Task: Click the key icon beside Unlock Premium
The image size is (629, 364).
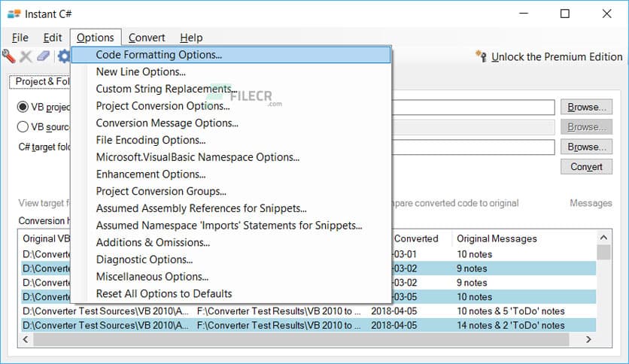Action: [x=481, y=56]
